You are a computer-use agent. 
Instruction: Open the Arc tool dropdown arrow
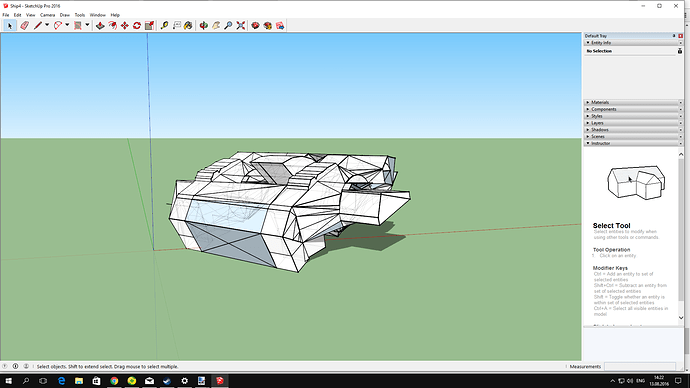point(67,25)
